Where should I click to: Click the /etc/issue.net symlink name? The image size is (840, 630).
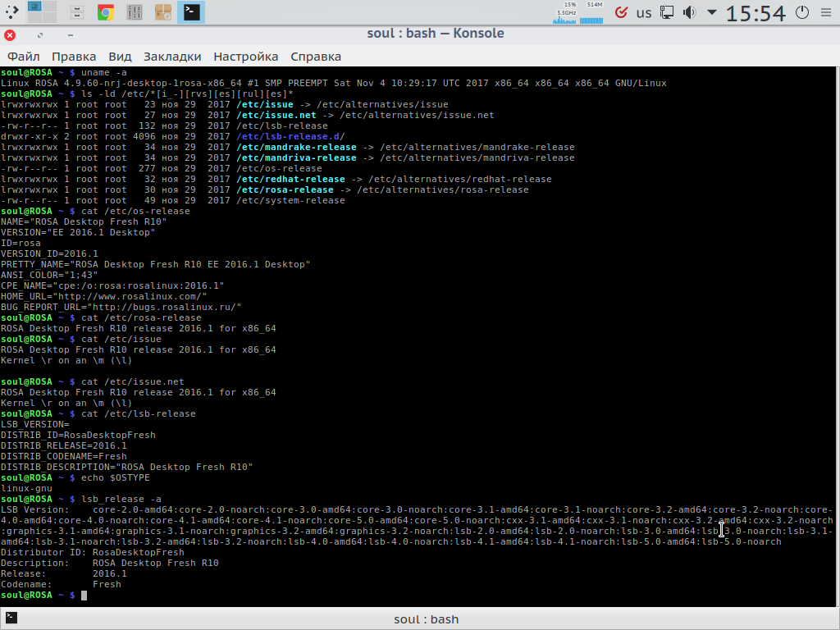pos(276,115)
